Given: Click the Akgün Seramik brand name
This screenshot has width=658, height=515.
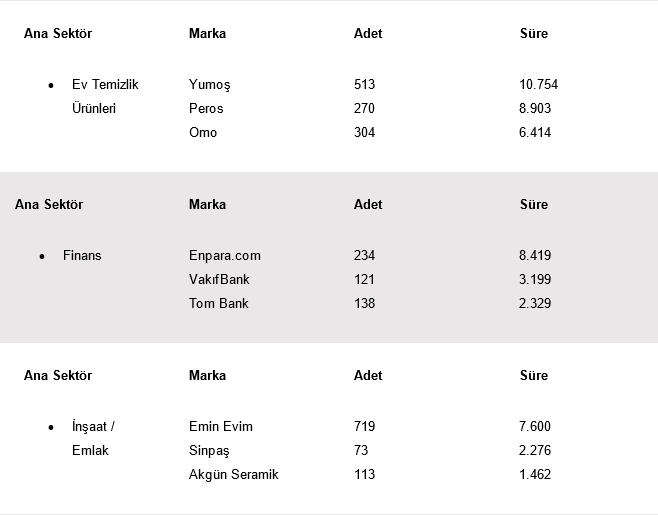Looking at the screenshot, I should coord(234,475).
